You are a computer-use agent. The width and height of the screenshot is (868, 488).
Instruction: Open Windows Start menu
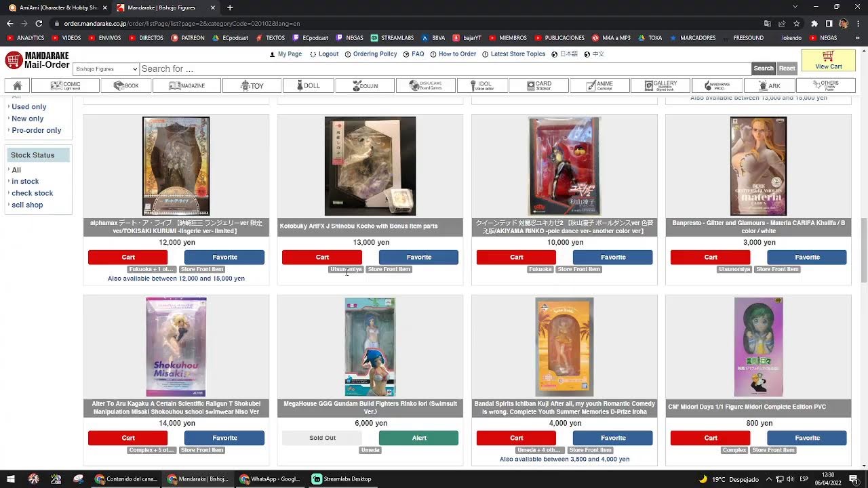click(x=11, y=479)
